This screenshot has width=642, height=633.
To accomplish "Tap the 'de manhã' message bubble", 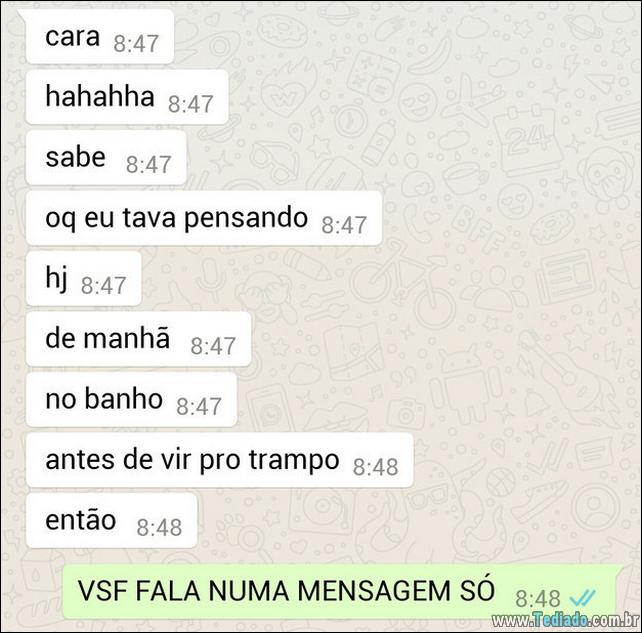I will click(139, 339).
